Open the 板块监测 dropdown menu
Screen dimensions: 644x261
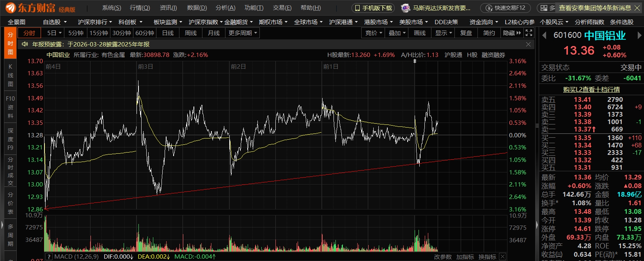point(168,22)
